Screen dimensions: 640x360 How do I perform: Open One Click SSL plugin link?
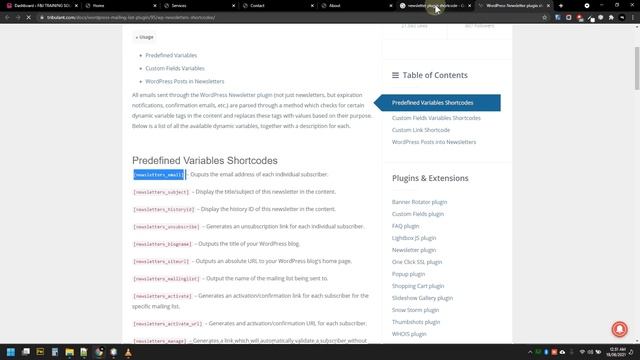[x=417, y=262]
